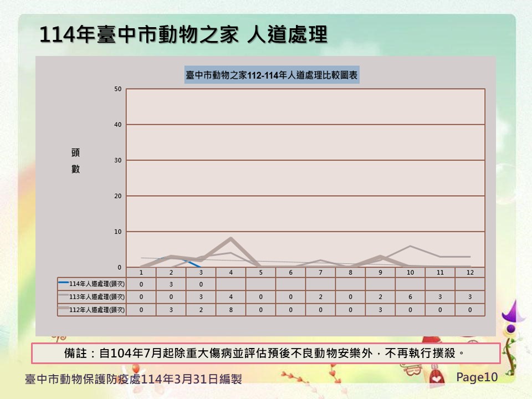Screen dimensions: 532x399
Task: Click the 112年 row value "3" for month 9
Action: pos(380,310)
